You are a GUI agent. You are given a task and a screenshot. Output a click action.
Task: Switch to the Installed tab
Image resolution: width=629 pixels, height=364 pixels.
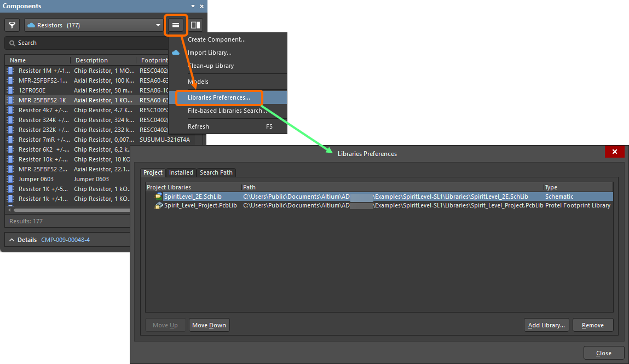click(x=181, y=172)
